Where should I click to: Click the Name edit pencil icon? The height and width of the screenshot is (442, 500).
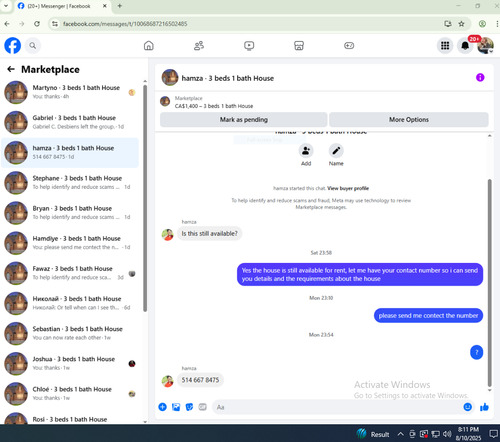pos(336,151)
